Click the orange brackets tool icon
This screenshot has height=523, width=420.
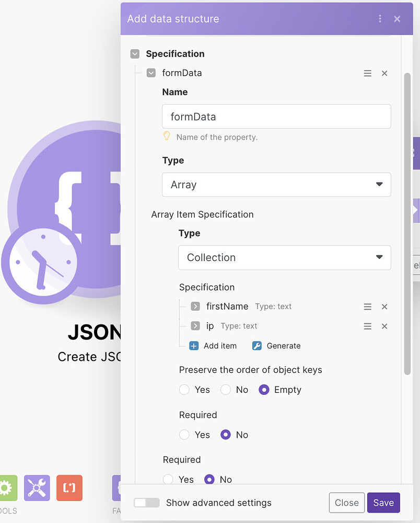[x=69, y=487]
